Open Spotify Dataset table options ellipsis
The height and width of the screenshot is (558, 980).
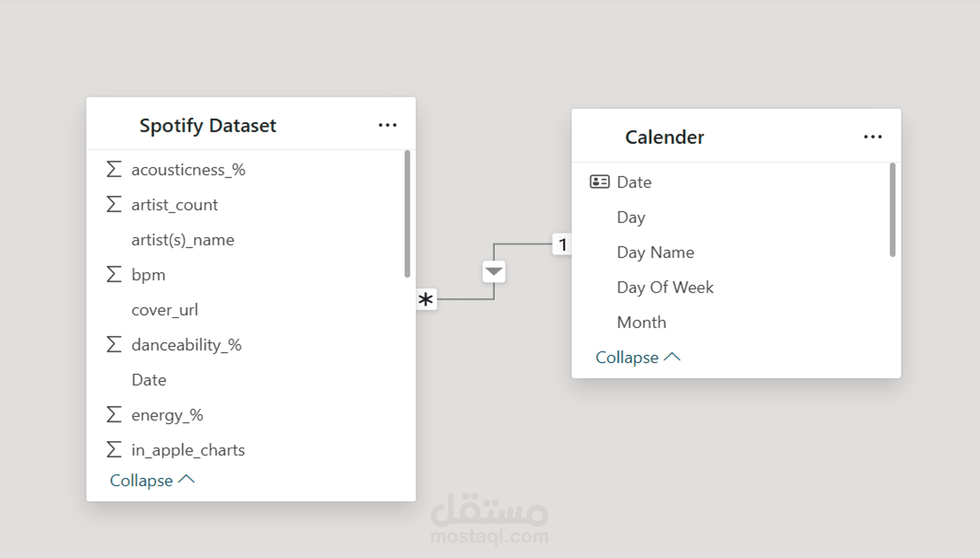387,125
